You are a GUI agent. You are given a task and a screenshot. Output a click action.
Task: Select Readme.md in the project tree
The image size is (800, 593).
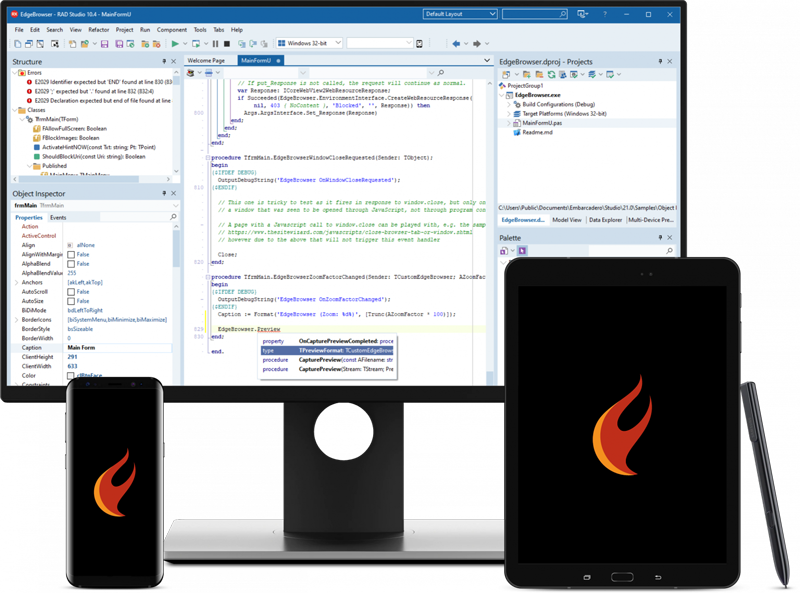pyautogui.click(x=536, y=132)
